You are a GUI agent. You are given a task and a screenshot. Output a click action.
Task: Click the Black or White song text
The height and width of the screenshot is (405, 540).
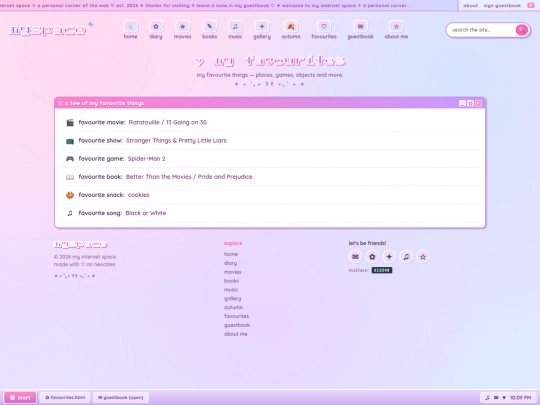(x=146, y=213)
